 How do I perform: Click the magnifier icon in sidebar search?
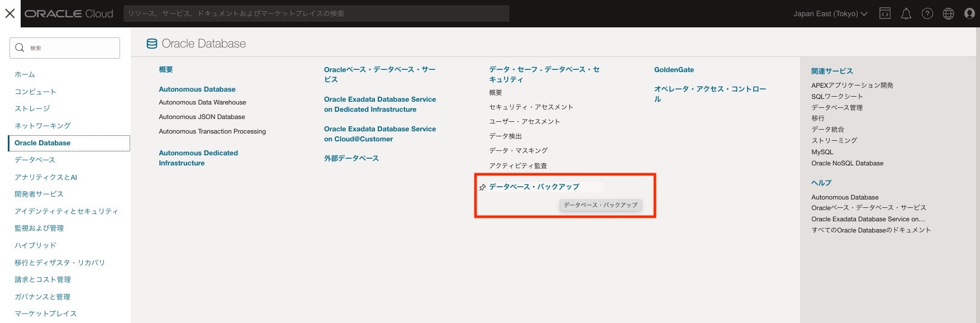[x=20, y=48]
